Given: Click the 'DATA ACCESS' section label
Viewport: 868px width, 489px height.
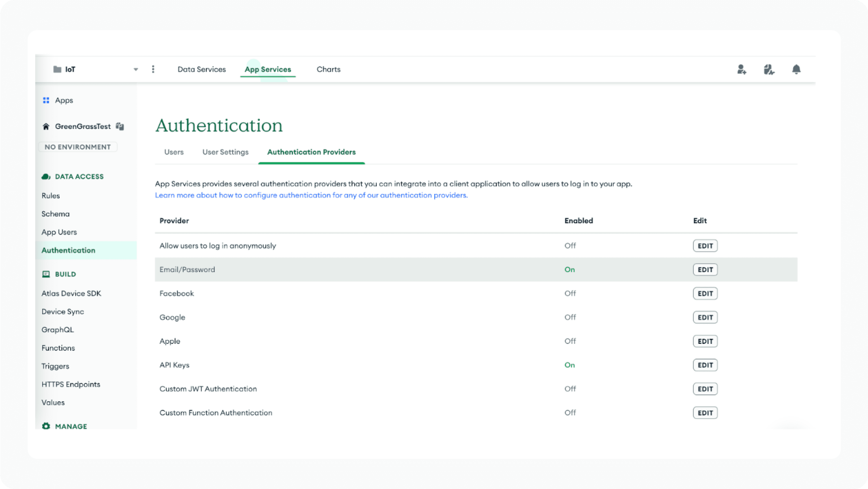Looking at the screenshot, I should (x=79, y=177).
